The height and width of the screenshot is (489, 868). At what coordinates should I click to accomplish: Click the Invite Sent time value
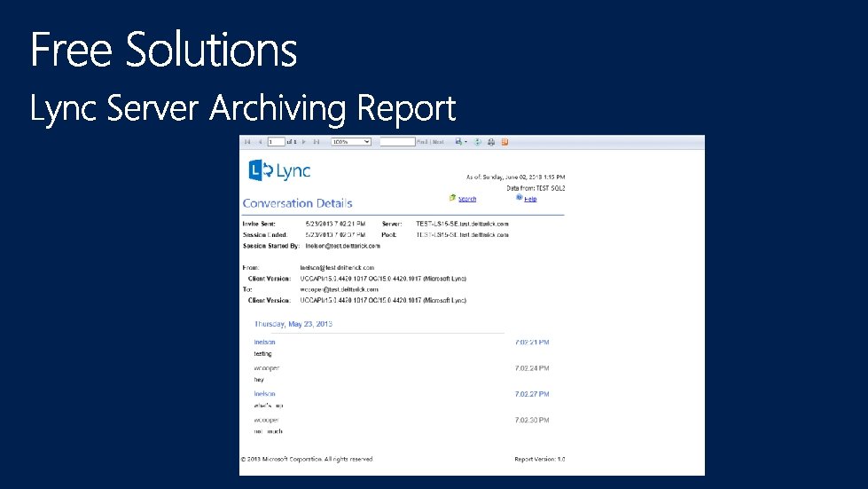335,224
